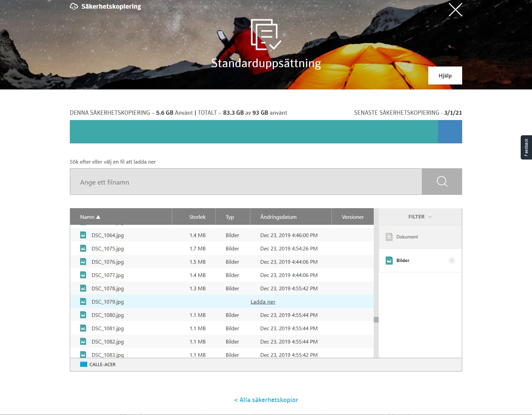Click the CALLE-ACER folder icon
Screen dimensions: 532x415
point(83,364)
